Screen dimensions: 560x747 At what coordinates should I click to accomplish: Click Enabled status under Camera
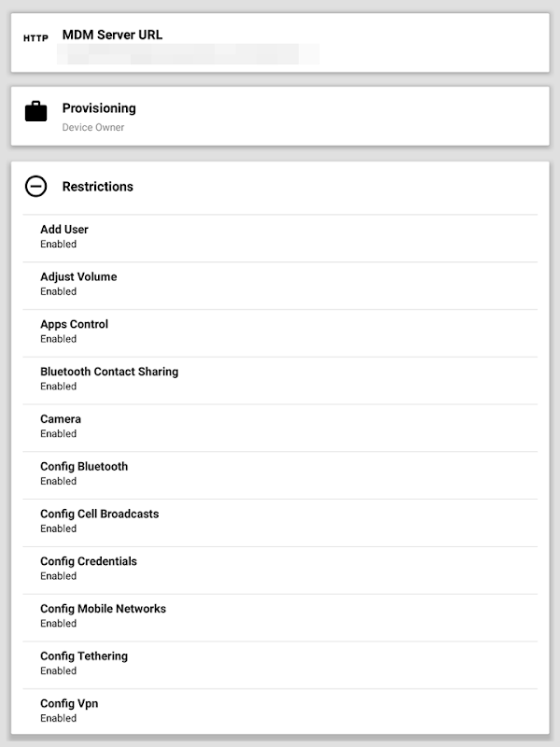tap(59, 433)
